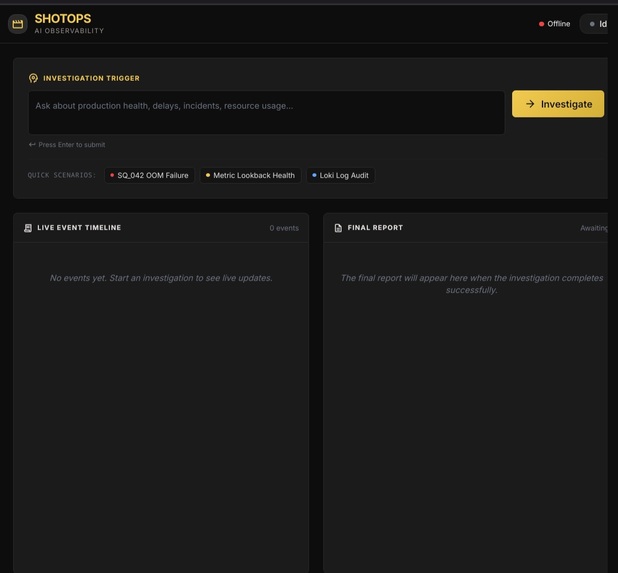Click the QUICK SCENARIOS label
Image resolution: width=618 pixels, height=573 pixels.
pyautogui.click(x=61, y=175)
